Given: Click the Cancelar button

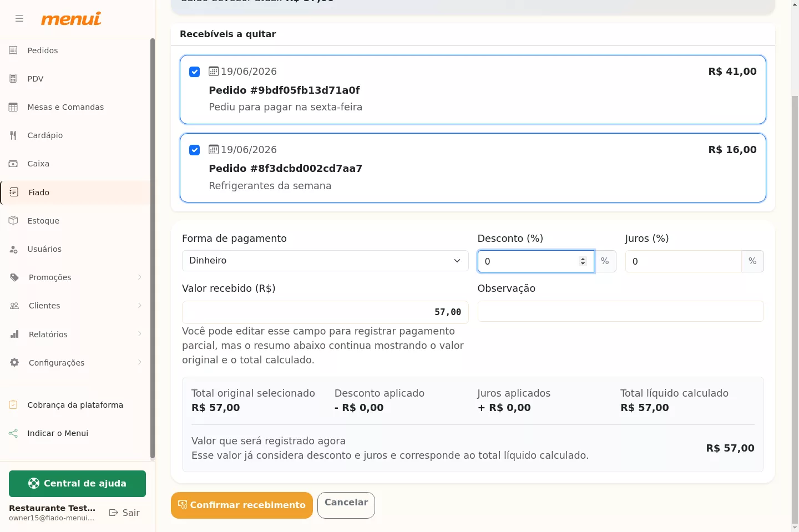Looking at the screenshot, I should click(346, 505).
